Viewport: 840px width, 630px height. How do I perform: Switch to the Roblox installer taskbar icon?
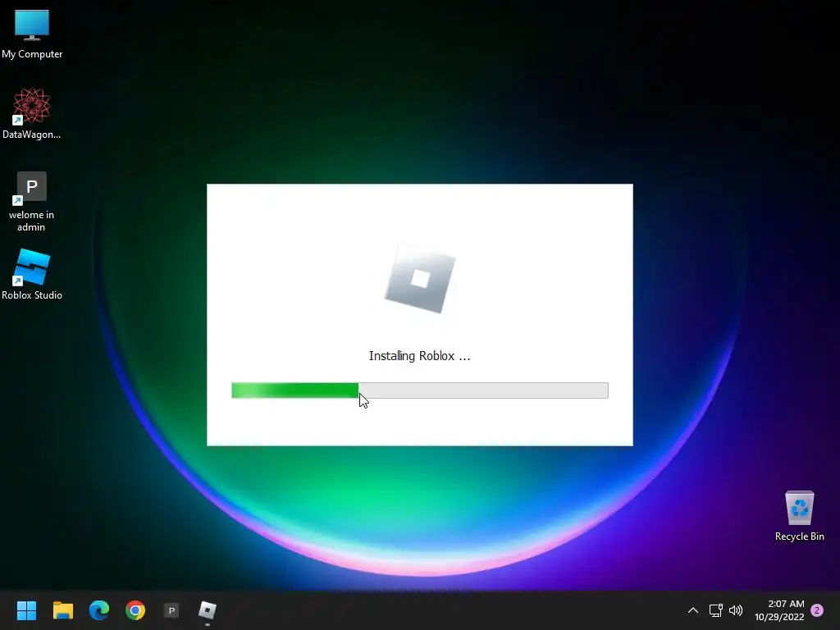[208, 610]
